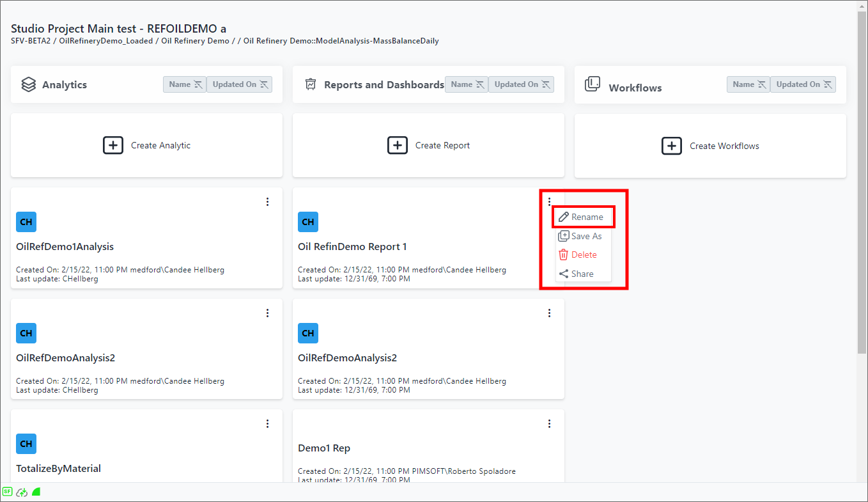The image size is (868, 502).
Task: Click the Workflows panel header icon
Action: tap(593, 84)
